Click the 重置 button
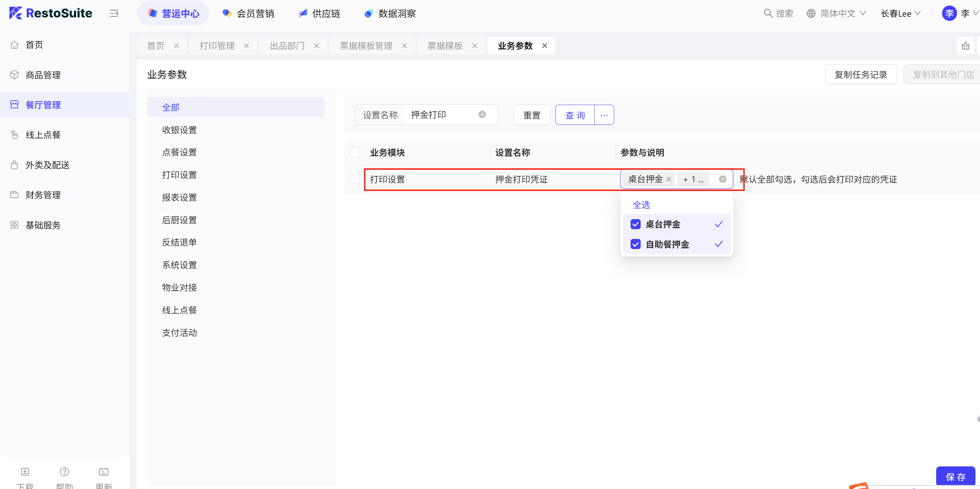Screen dimensions: 980x489 point(531,115)
